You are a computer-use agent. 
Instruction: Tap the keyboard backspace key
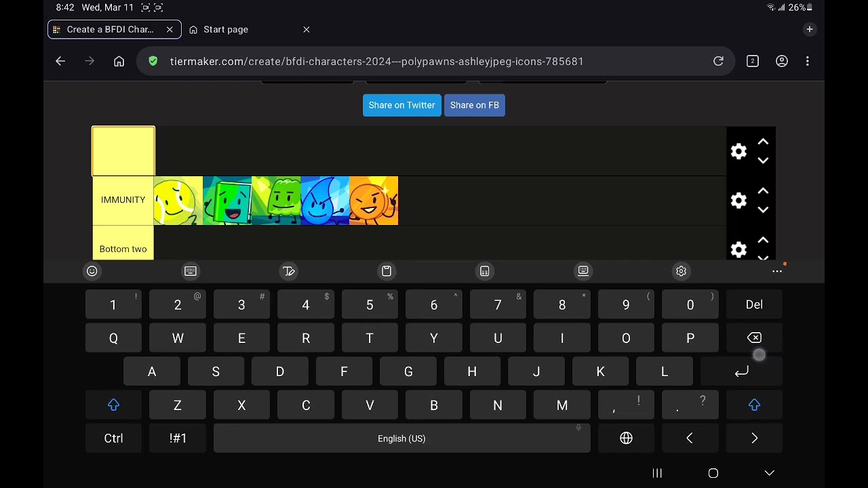coord(754,338)
